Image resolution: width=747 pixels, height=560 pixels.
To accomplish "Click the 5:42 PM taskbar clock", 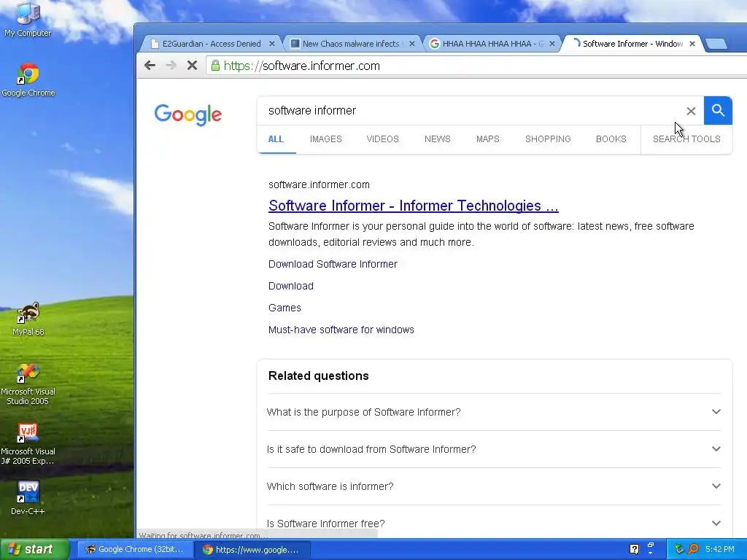I will 720,549.
